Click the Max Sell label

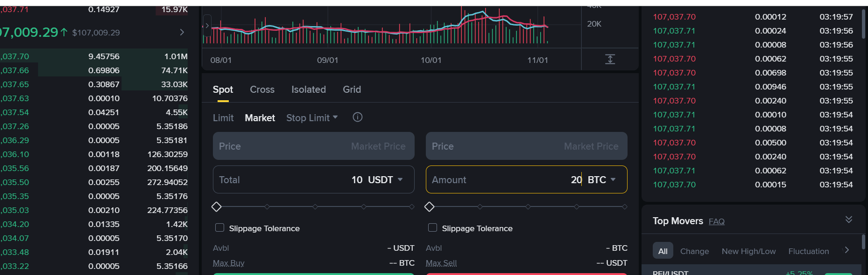coord(441,263)
